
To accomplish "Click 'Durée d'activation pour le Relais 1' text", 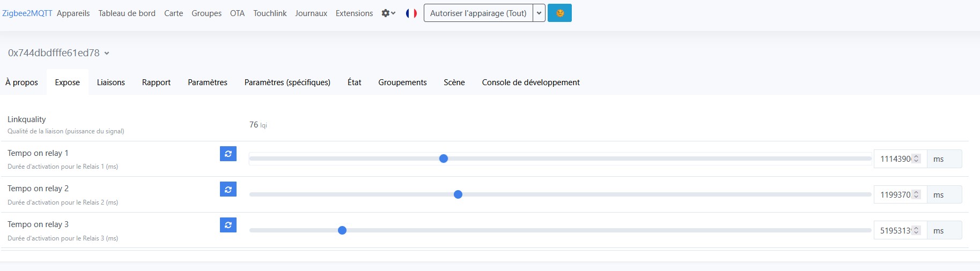I will pyautogui.click(x=63, y=167).
